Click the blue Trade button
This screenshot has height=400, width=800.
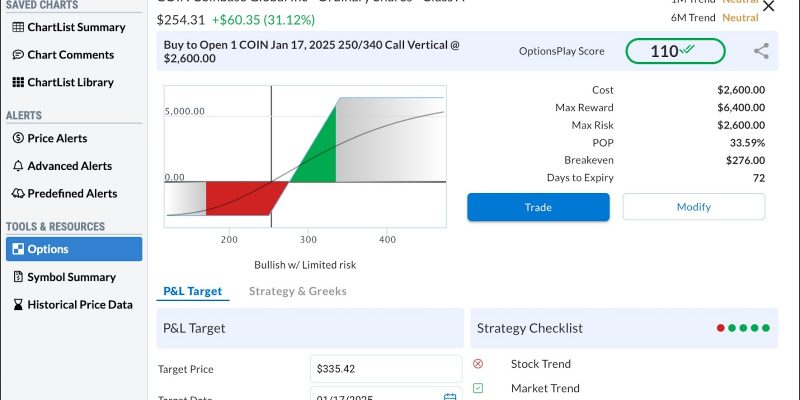[538, 207]
